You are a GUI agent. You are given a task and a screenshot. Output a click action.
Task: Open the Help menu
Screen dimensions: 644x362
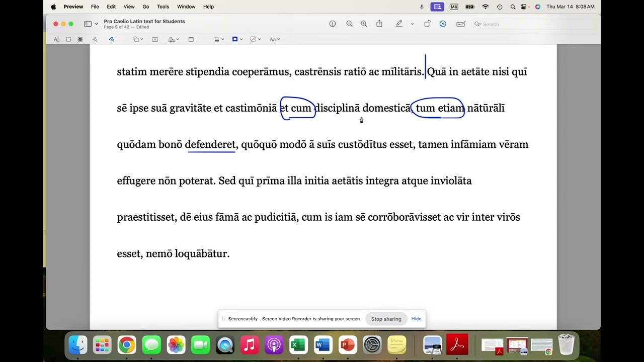[x=208, y=7]
